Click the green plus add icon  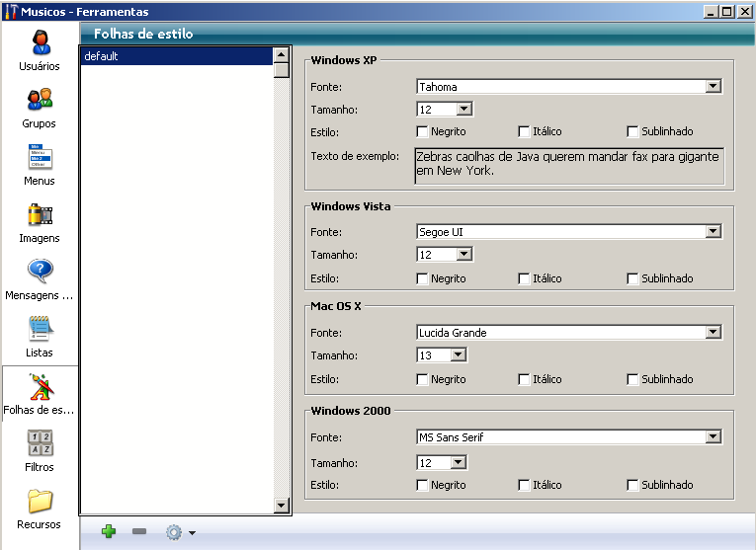[109, 532]
